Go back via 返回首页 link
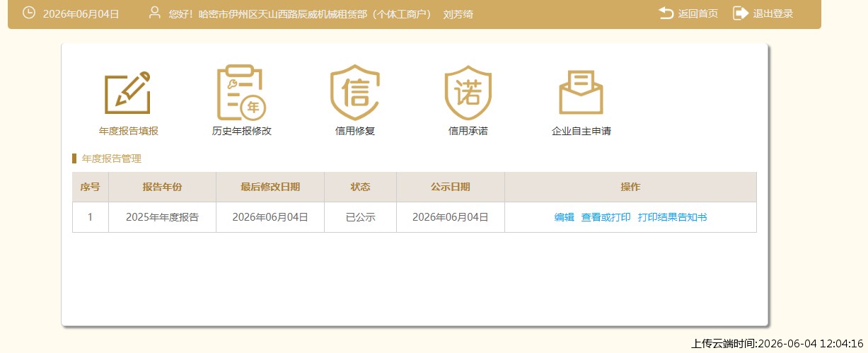Screen dimensions: 868x353 coord(698,13)
